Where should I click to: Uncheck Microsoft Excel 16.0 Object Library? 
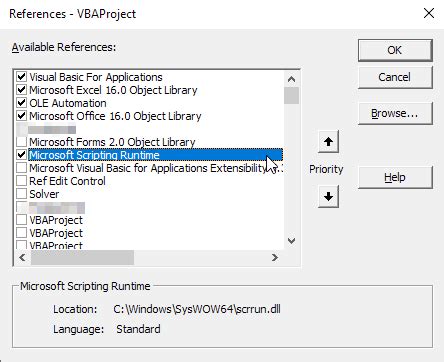tap(22, 90)
